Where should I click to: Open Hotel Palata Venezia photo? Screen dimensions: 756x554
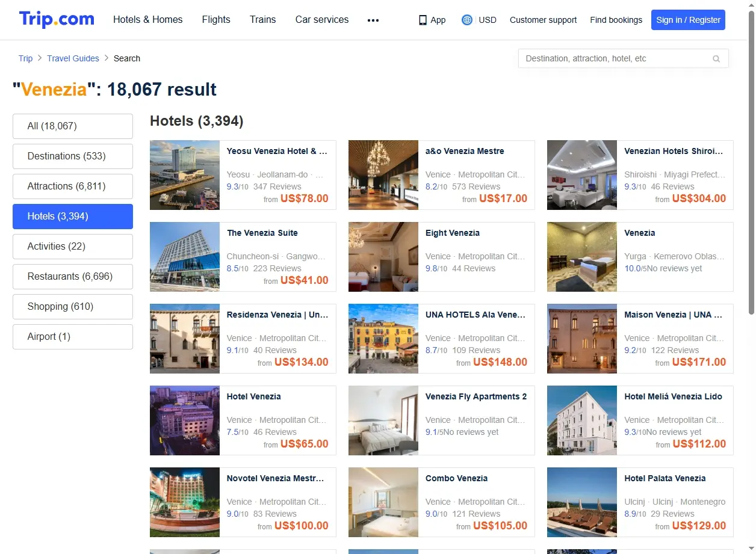point(582,502)
